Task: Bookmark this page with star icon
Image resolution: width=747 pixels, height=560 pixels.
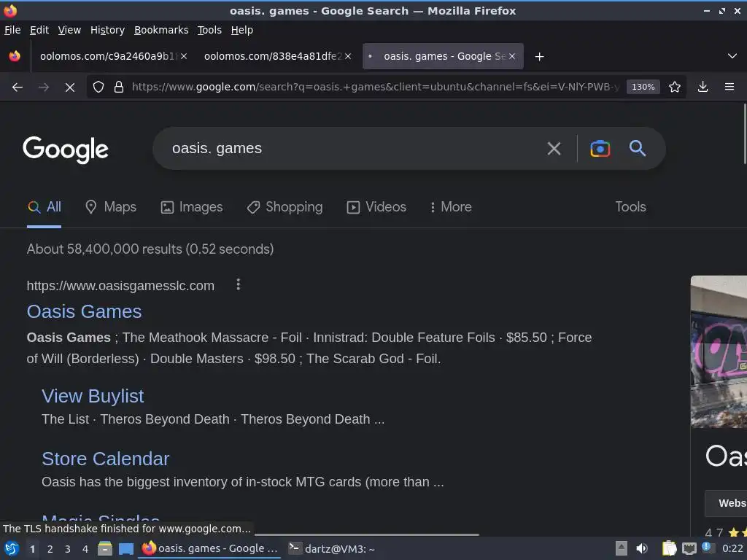Action: (x=674, y=87)
